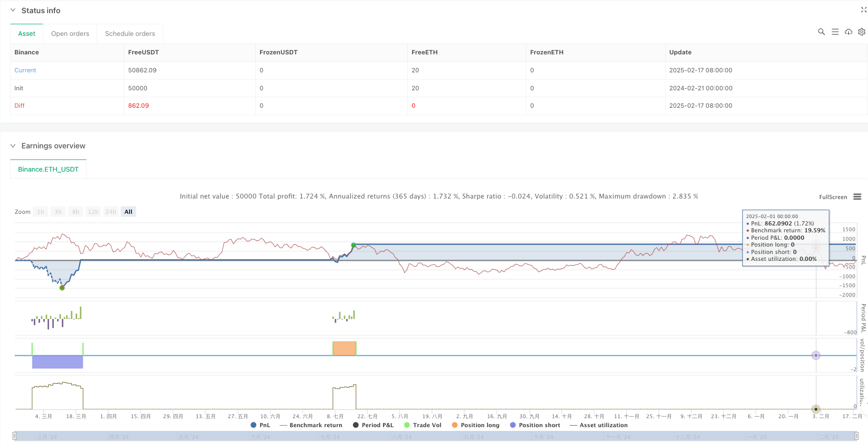
Task: Hide the Benchmark return series in legend
Action: (311, 425)
